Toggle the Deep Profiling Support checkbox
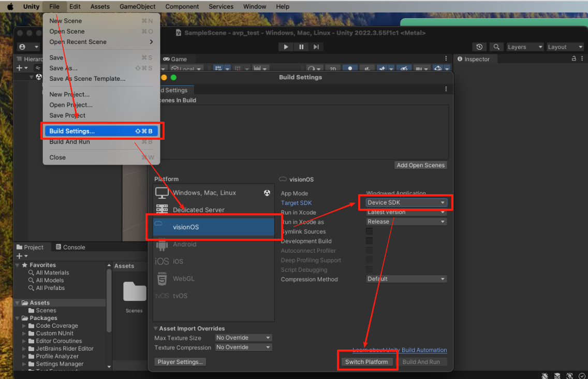This screenshot has height=379, width=588. pos(370,260)
